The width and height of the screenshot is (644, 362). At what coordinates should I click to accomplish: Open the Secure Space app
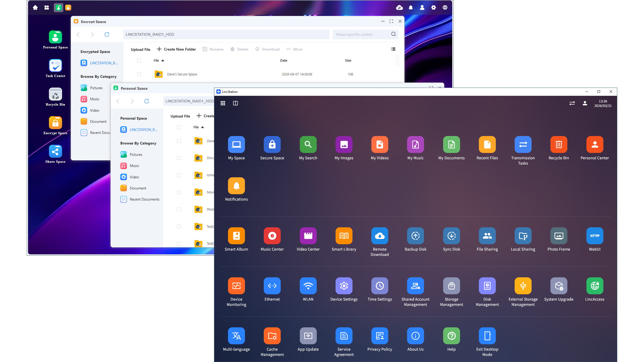(272, 144)
